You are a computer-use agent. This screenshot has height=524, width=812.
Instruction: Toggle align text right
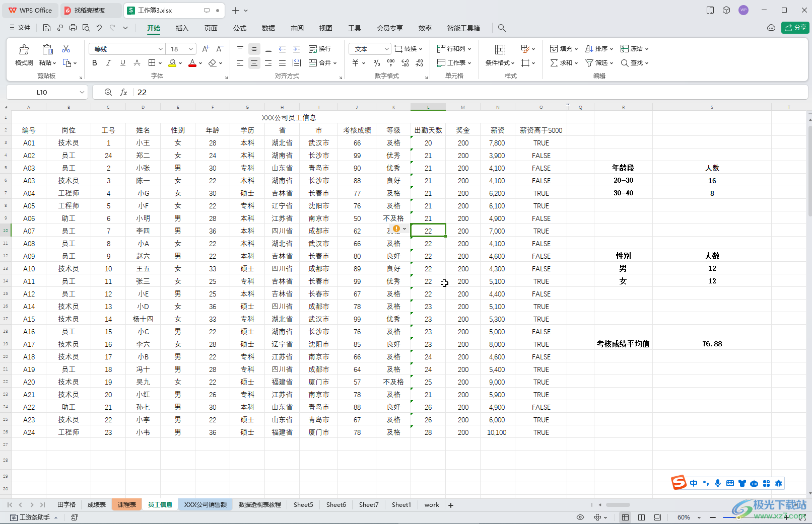(x=268, y=63)
